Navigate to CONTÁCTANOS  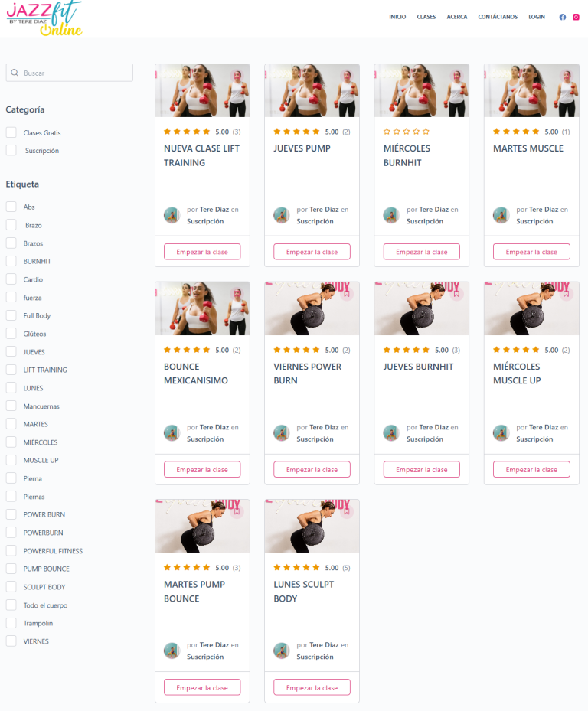pyautogui.click(x=498, y=17)
